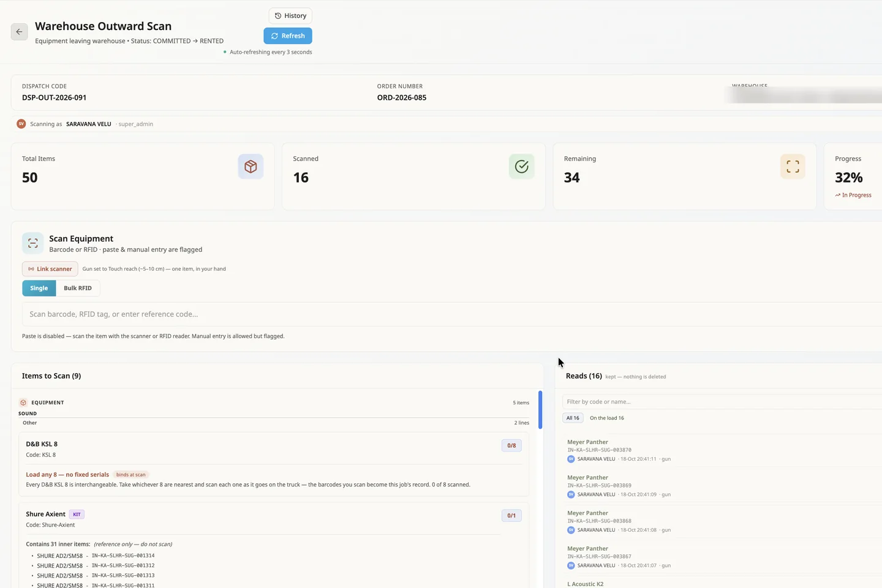Screen dimensions: 882x588
Task: Click the Scan Equipment header icon
Action: click(x=33, y=243)
